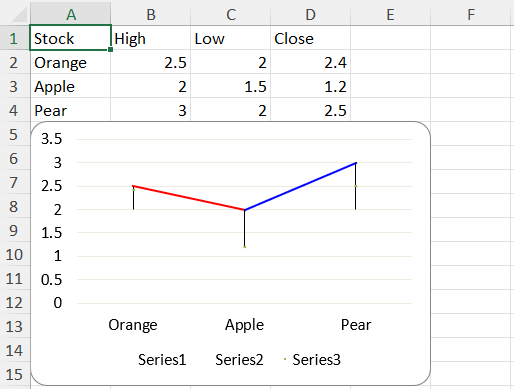Click the 0 value axis label
The width and height of the screenshot is (514, 389).
point(58,303)
